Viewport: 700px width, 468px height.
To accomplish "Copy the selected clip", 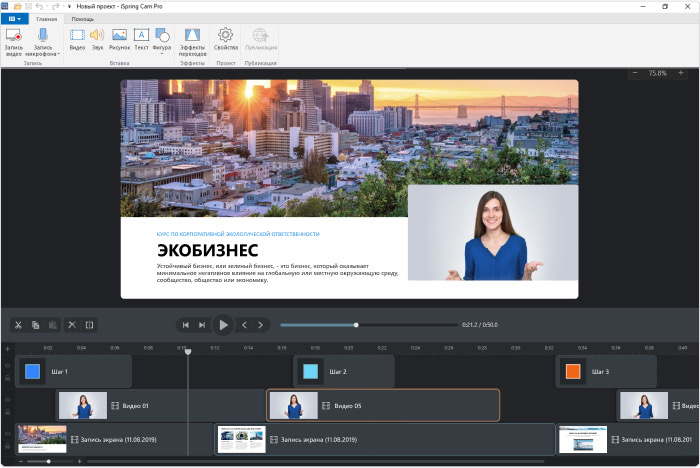I will tap(36, 325).
